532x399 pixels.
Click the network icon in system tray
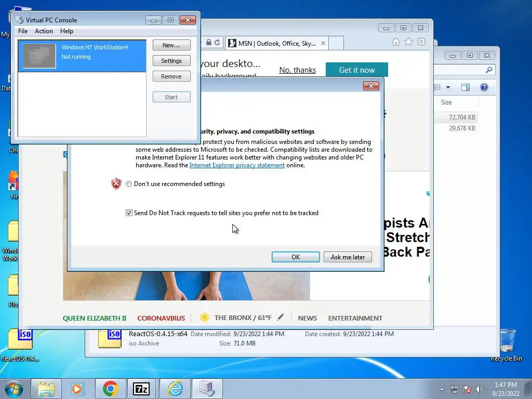tap(454, 390)
